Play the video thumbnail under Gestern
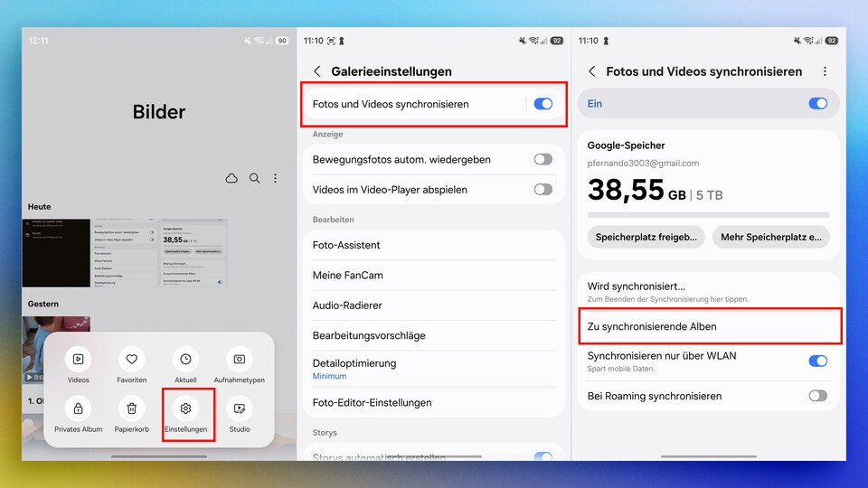The image size is (868, 488). (x=56, y=350)
